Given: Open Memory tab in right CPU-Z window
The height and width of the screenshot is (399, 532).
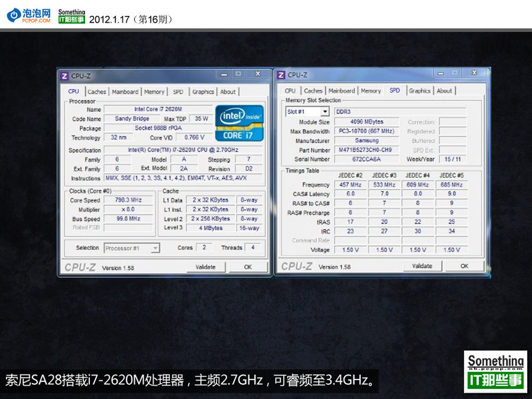Looking at the screenshot, I should pos(370,90).
